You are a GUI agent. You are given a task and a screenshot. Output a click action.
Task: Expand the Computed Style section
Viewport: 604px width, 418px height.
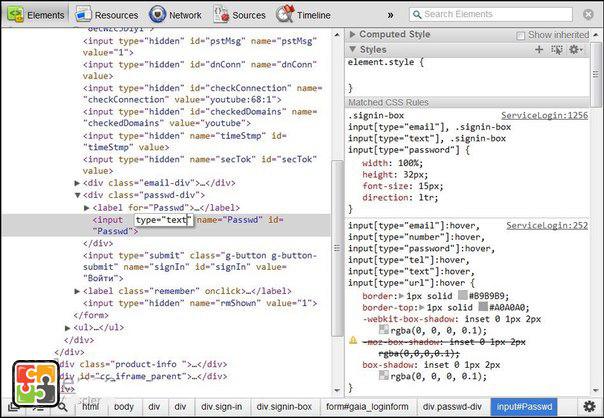point(353,35)
